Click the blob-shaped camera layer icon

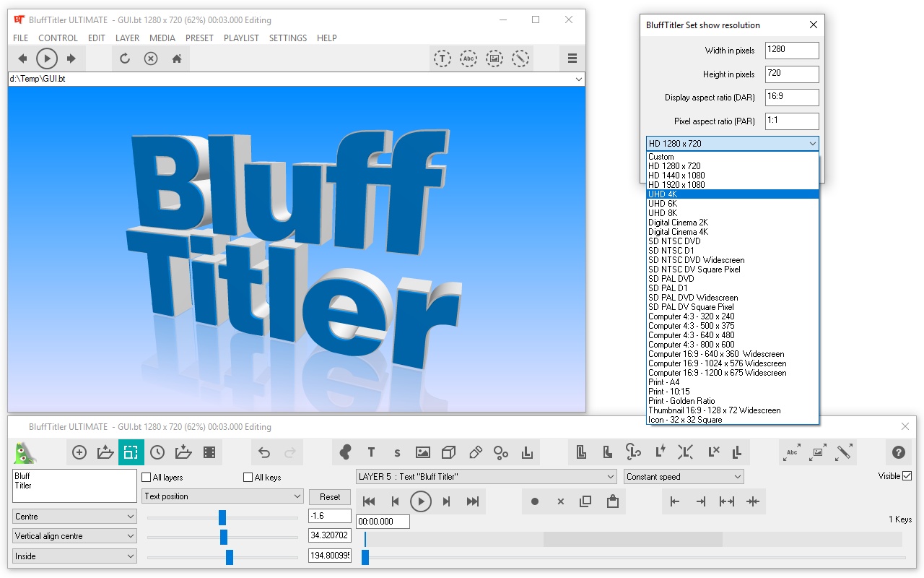pos(345,452)
